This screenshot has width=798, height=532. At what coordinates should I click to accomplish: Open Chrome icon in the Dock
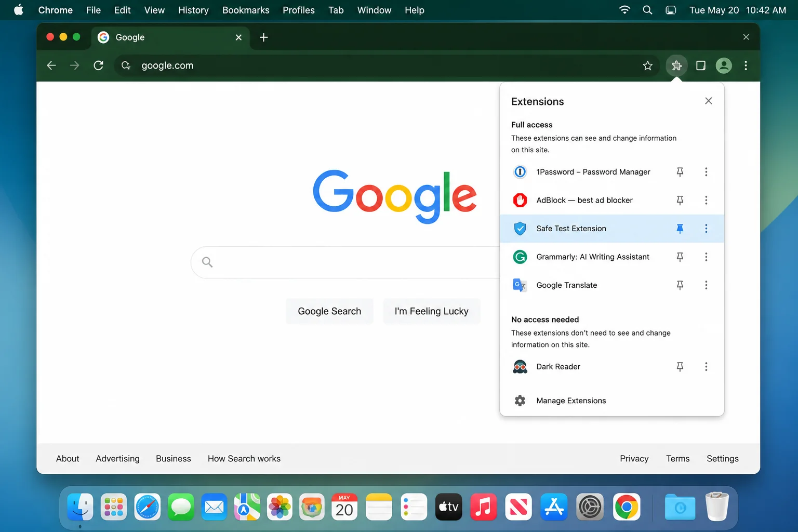tap(627, 507)
